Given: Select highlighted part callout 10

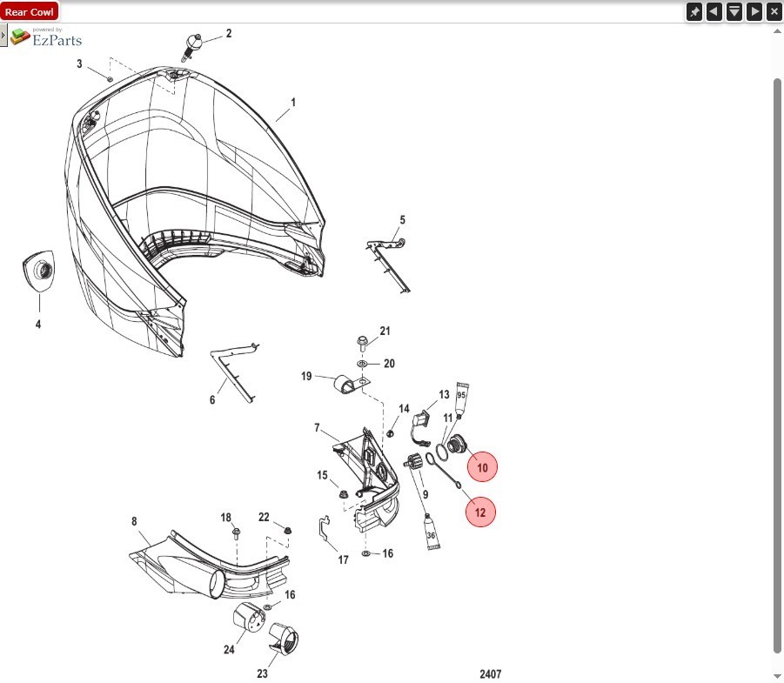Looking at the screenshot, I should click(481, 467).
